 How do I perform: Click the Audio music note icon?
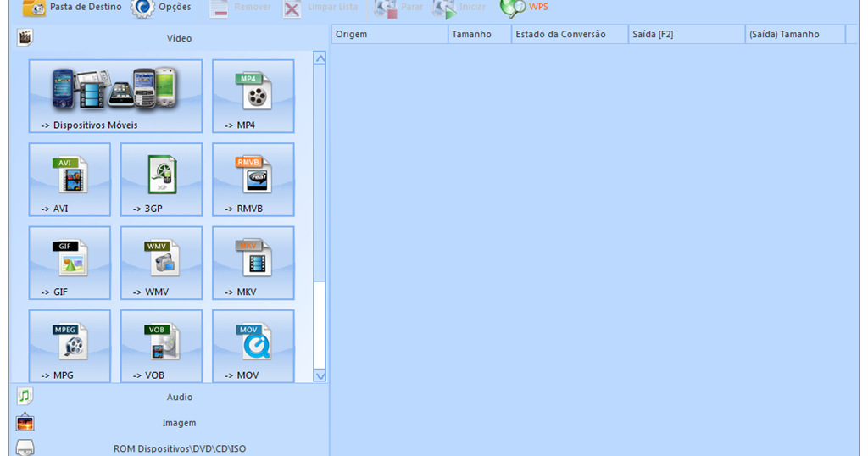(x=25, y=396)
